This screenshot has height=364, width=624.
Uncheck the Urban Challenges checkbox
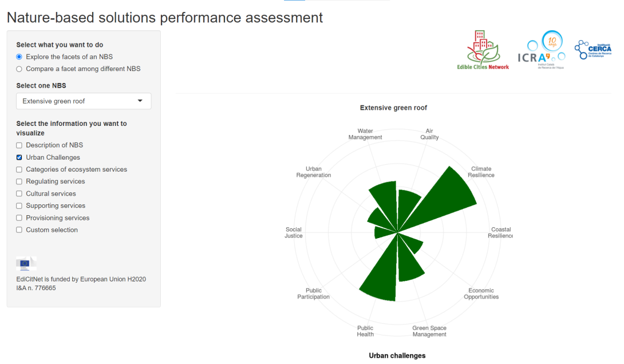pos(19,157)
